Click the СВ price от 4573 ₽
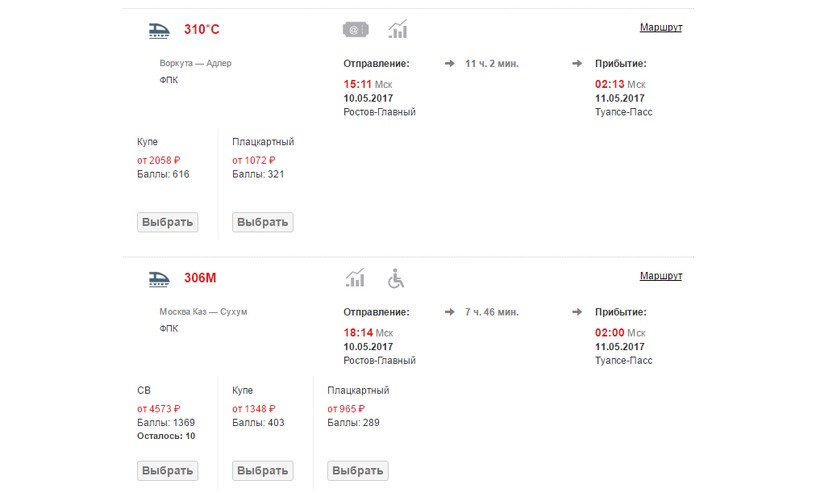820x493 pixels. point(158,408)
